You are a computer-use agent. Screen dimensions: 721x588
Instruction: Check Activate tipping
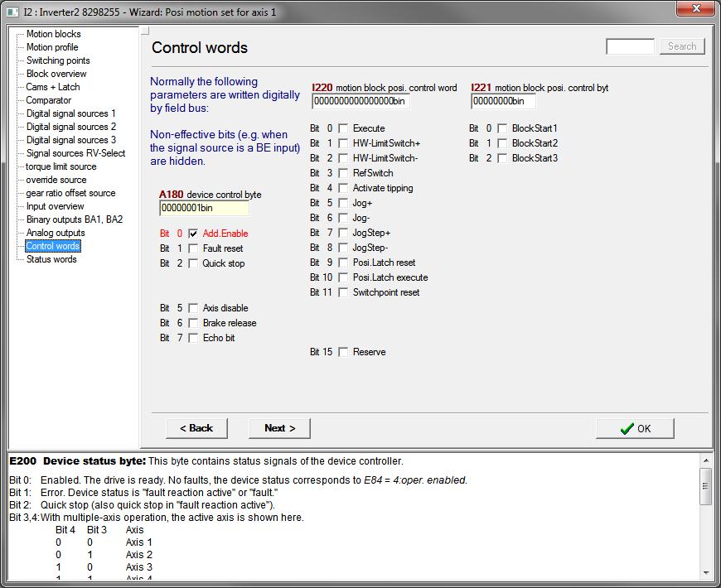(x=343, y=188)
